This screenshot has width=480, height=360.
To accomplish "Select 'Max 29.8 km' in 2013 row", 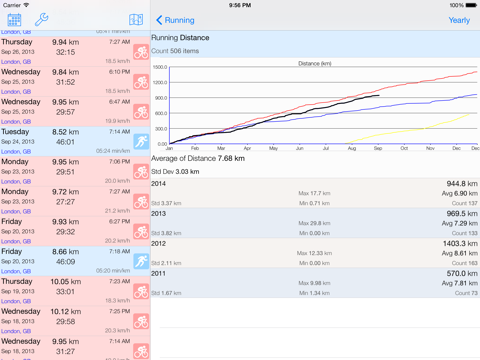I will click(x=314, y=223).
